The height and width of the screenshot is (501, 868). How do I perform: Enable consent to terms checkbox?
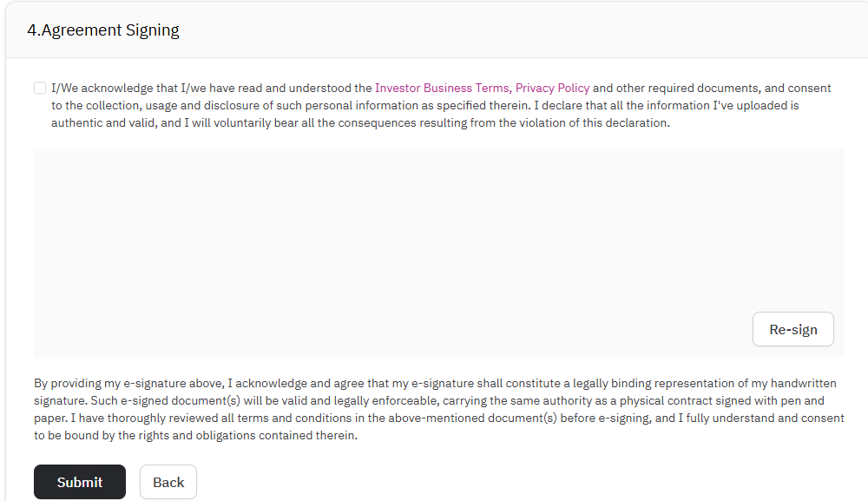[x=40, y=88]
